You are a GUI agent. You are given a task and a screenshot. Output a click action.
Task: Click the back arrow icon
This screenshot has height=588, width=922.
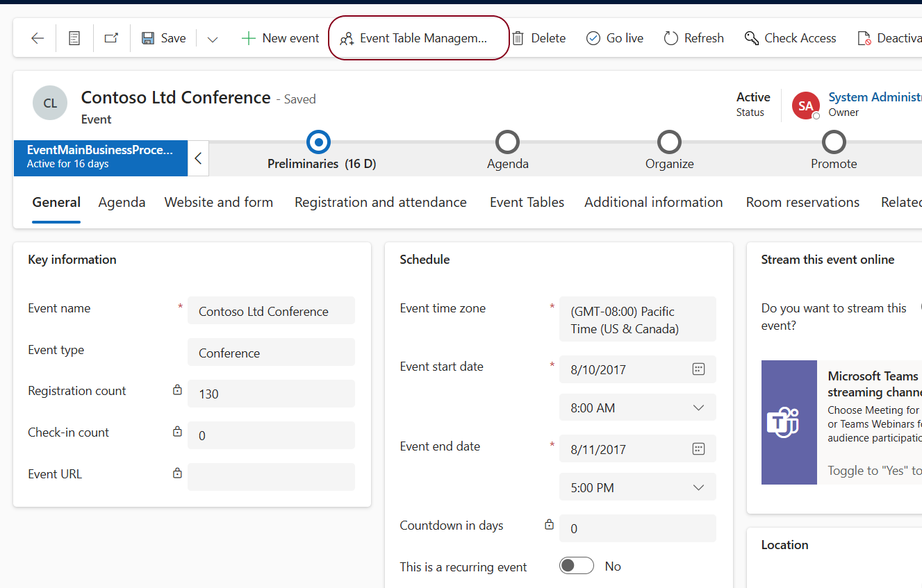click(38, 38)
